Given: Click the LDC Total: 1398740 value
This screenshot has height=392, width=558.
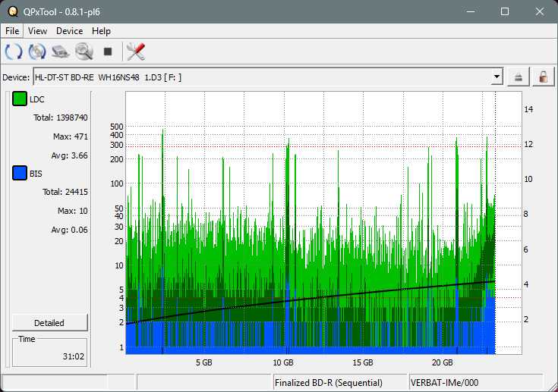Looking at the screenshot, I should (61, 118).
